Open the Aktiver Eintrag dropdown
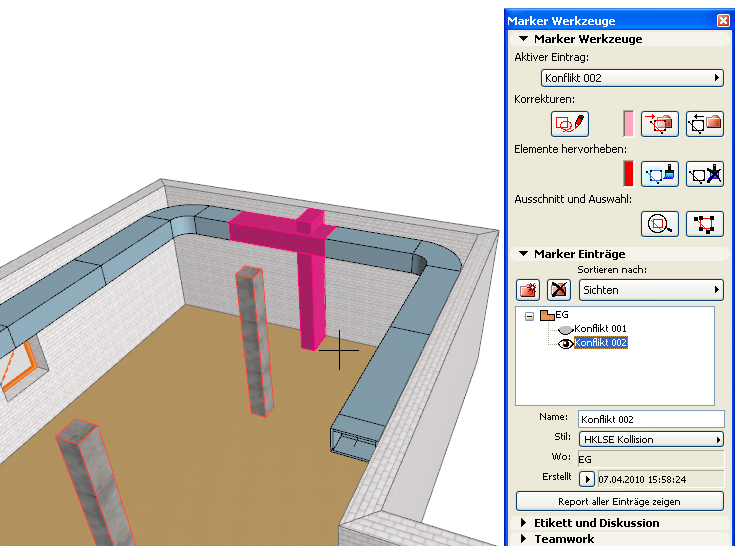735x546 pixels. click(632, 78)
